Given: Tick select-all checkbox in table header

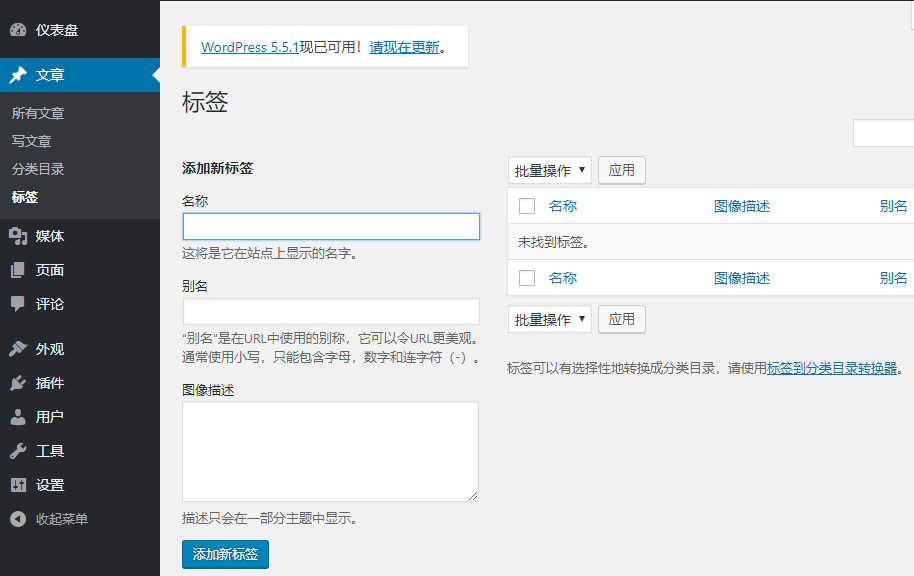Looking at the screenshot, I should click(x=527, y=207).
